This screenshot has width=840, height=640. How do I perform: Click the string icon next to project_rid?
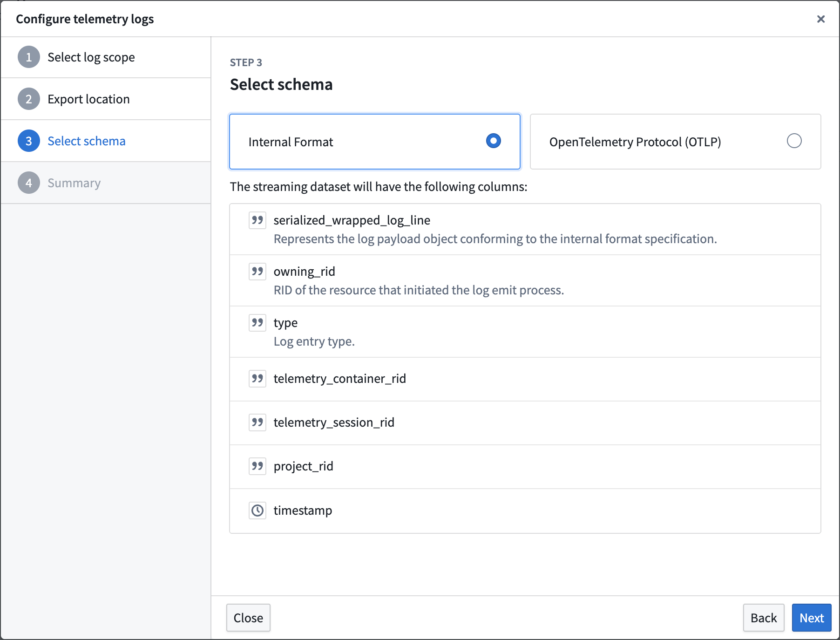click(x=257, y=466)
